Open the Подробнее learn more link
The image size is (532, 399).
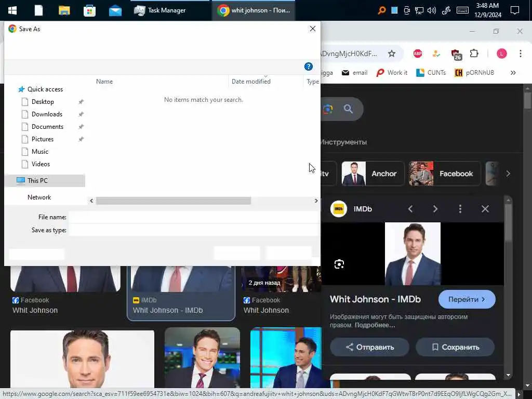click(x=375, y=325)
